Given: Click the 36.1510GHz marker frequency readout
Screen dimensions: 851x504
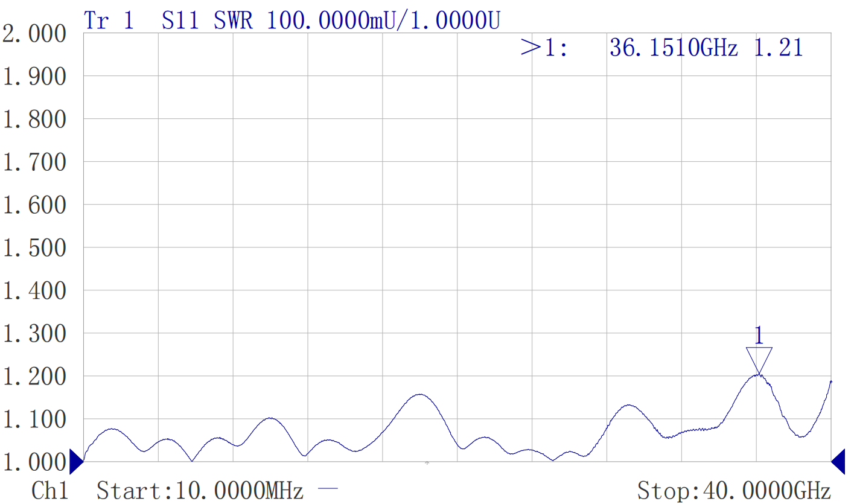Looking at the screenshot, I should [x=674, y=48].
